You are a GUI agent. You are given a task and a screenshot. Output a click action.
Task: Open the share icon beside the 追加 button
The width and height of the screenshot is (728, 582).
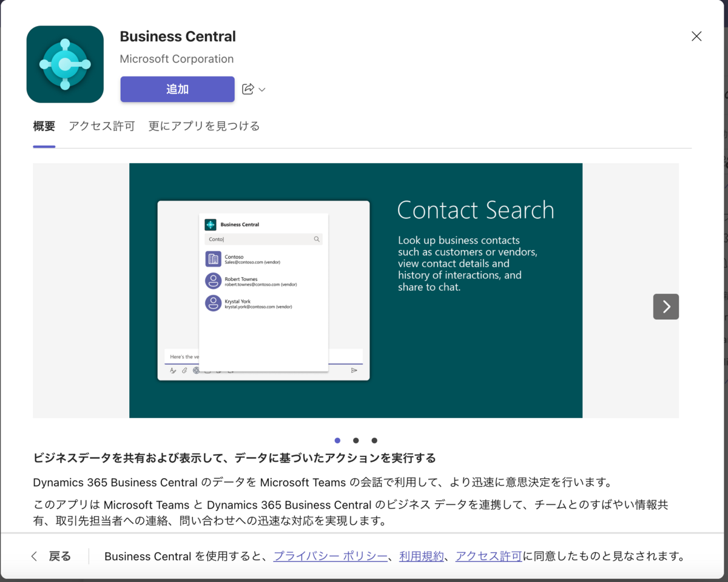[x=249, y=89]
